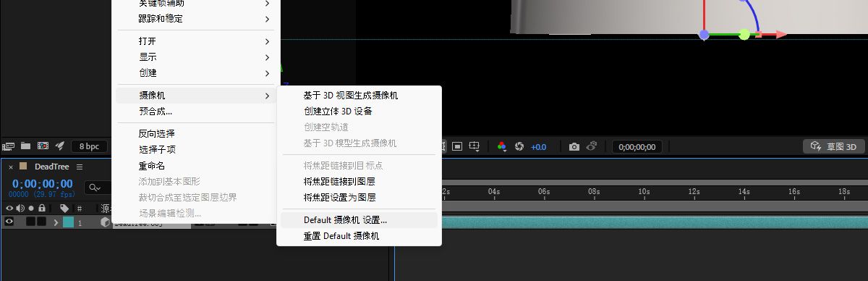Open the 打开 submenu

click(195, 41)
